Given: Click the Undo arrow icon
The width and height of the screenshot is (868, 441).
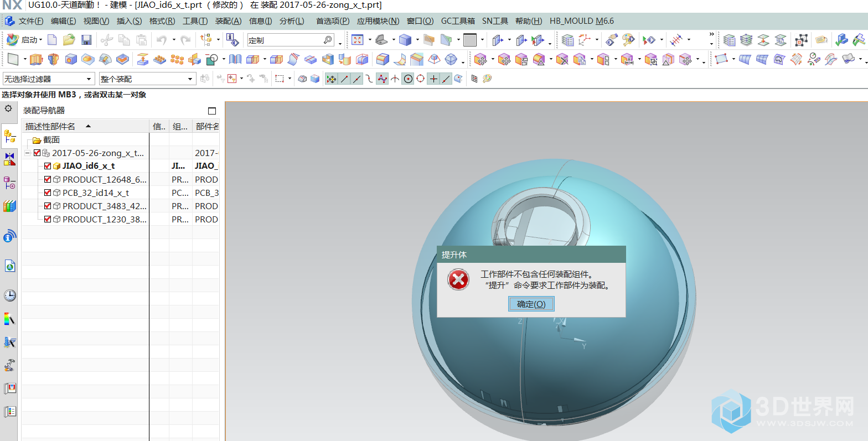Looking at the screenshot, I should (162, 40).
